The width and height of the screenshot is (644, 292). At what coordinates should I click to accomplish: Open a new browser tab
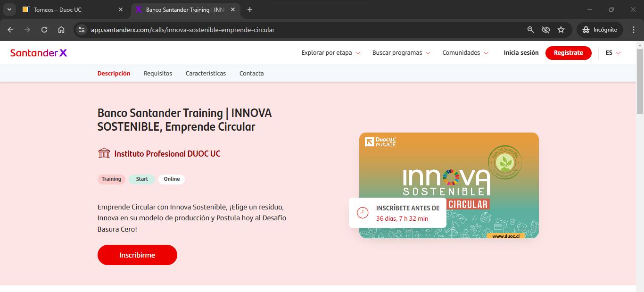point(250,9)
